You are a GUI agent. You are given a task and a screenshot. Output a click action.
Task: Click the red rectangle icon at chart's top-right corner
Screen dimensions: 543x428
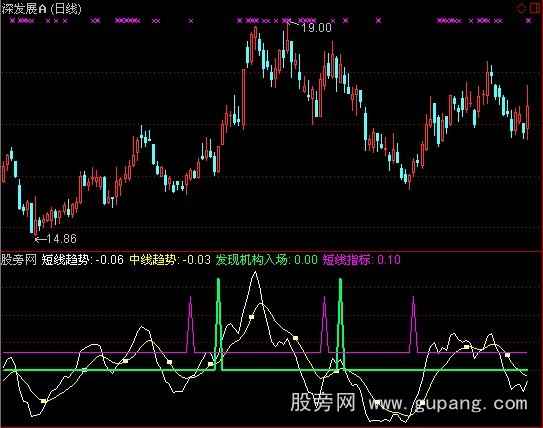click(536, 8)
